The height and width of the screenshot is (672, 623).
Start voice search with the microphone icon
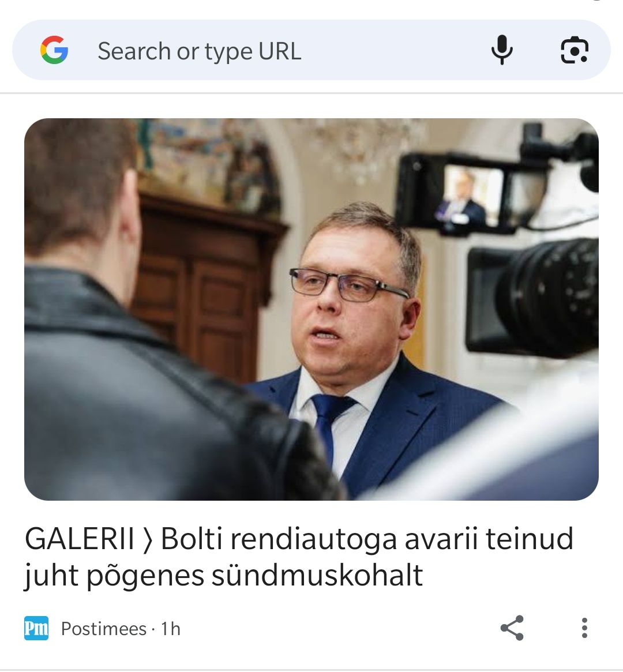[x=502, y=50]
